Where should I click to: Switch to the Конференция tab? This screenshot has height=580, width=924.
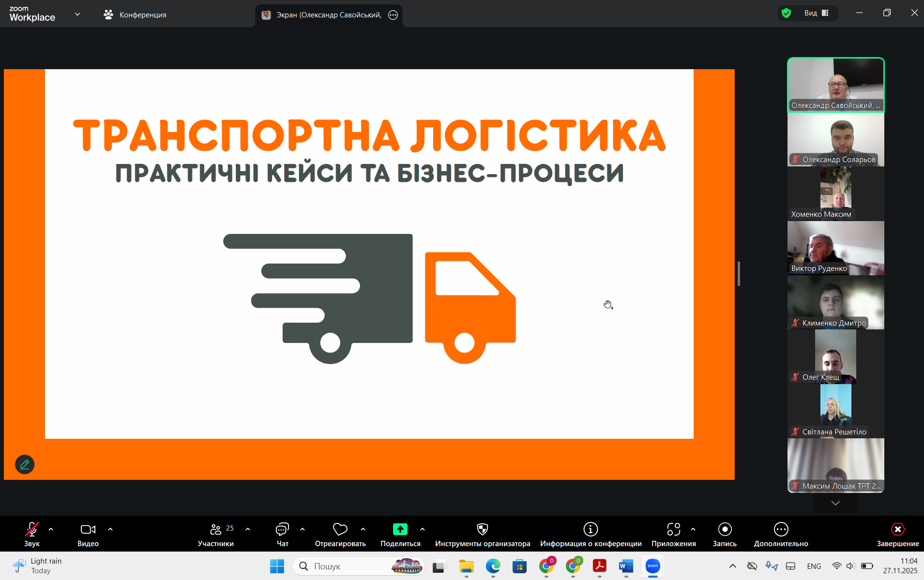coord(135,15)
